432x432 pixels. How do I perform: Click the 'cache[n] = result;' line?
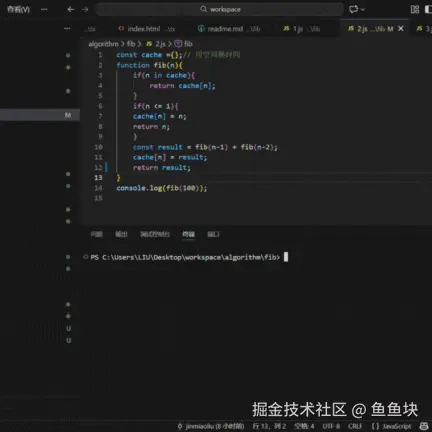[170, 157]
